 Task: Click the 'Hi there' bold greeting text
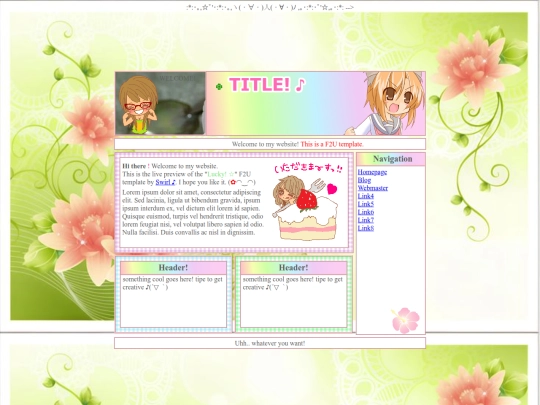[134, 166]
